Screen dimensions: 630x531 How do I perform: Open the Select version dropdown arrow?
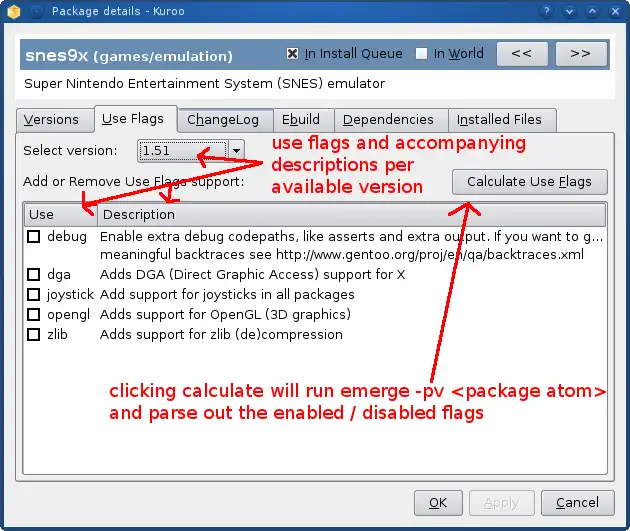(236, 151)
